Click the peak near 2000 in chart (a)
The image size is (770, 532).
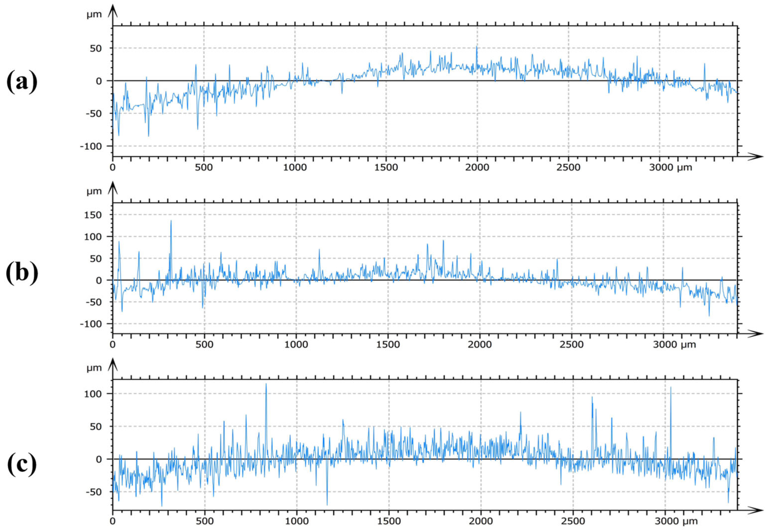click(476, 47)
